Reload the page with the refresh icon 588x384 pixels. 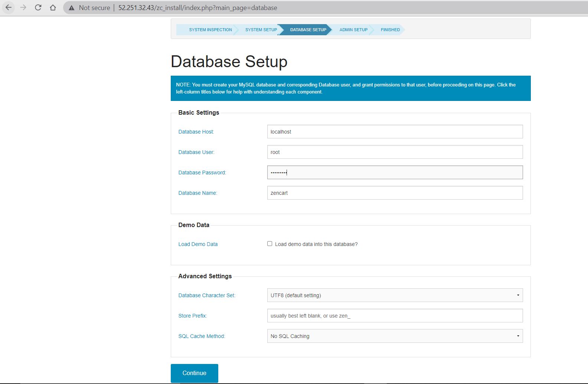[38, 7]
